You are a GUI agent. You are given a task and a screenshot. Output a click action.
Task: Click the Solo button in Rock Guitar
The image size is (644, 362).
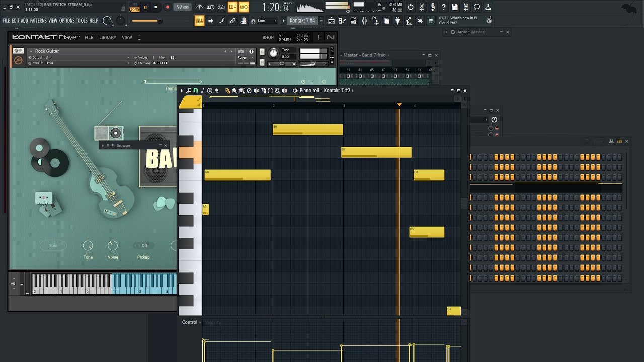click(53, 245)
